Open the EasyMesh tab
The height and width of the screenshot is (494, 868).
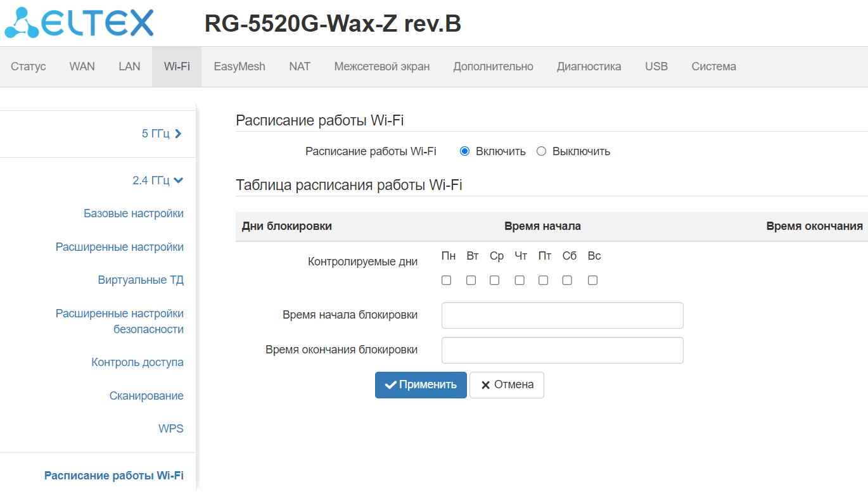point(239,66)
